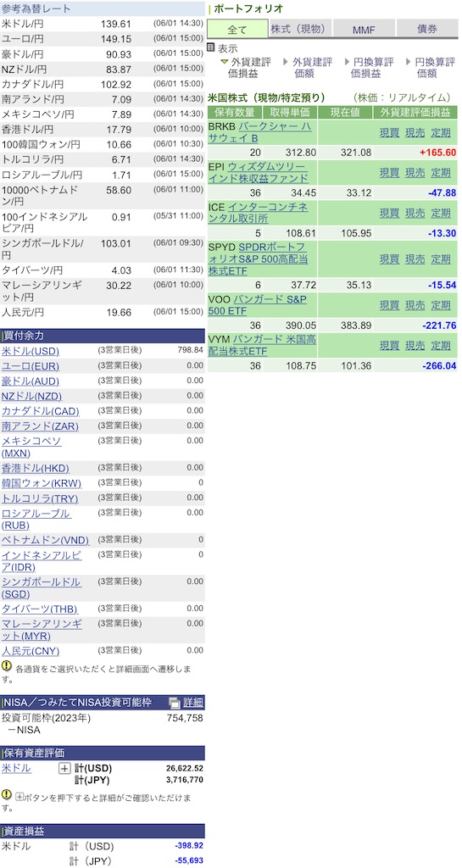This screenshot has height=868, width=462.
Task: Open 米ドル(USD) buying power link
Action: click(31, 351)
